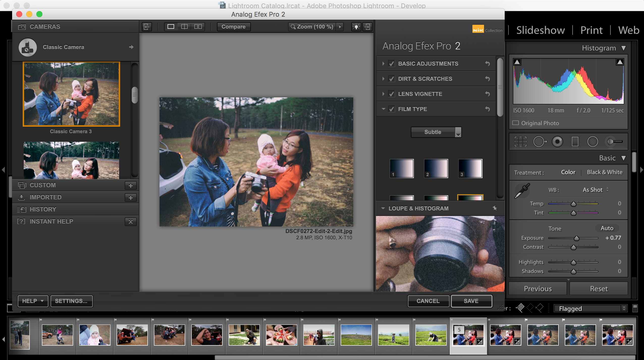Select the Lightroom Red Eye Correction tool
Image resolution: width=644 pixels, height=360 pixels.
click(557, 142)
